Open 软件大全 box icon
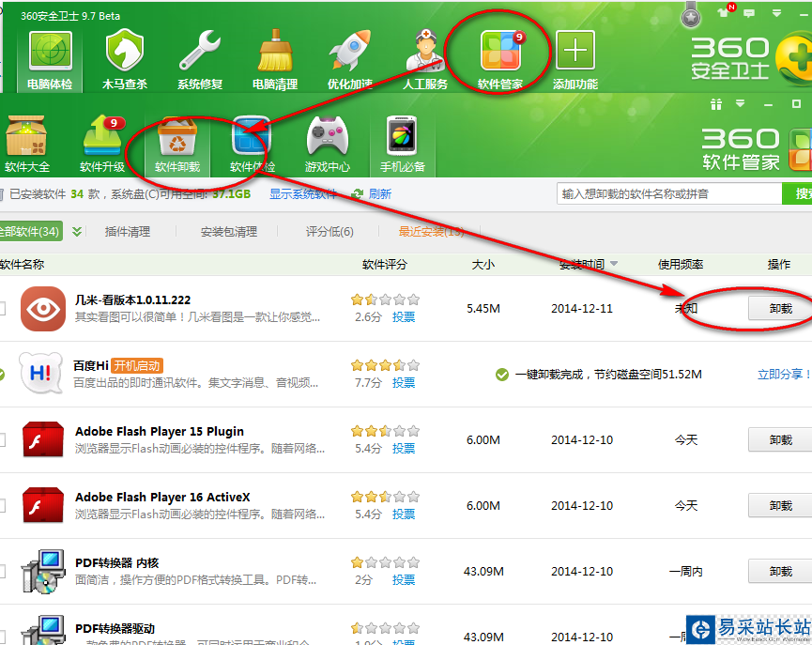The image size is (812, 645). [27, 144]
